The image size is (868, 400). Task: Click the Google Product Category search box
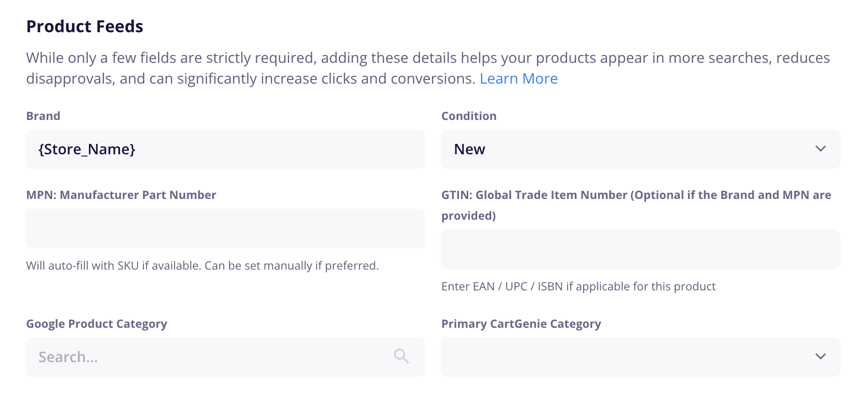coord(208,357)
